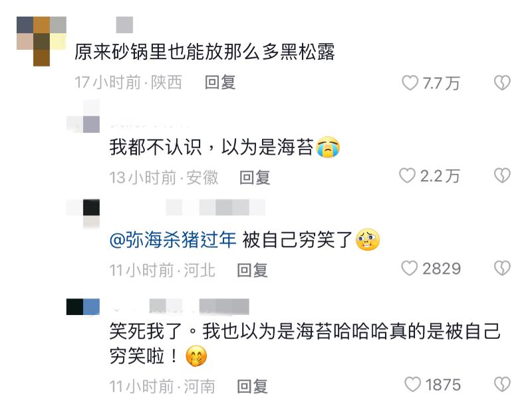
Task: Reply to the 河北 comment
Action: click(x=253, y=270)
